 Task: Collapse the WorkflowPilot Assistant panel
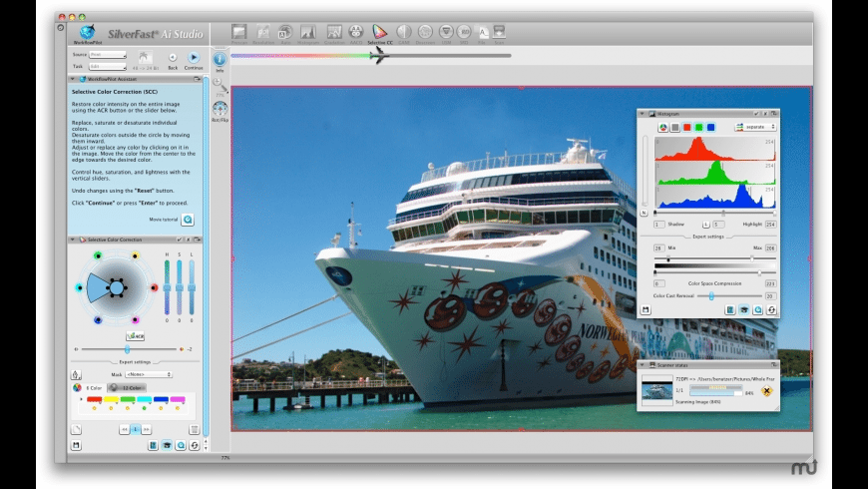tap(73, 79)
